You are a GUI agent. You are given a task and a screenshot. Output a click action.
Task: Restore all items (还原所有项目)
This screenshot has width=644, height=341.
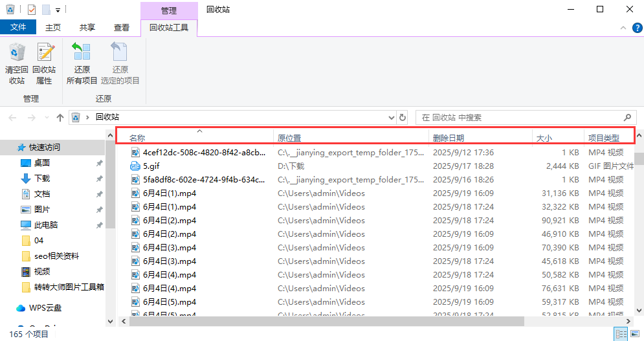pyautogui.click(x=82, y=64)
